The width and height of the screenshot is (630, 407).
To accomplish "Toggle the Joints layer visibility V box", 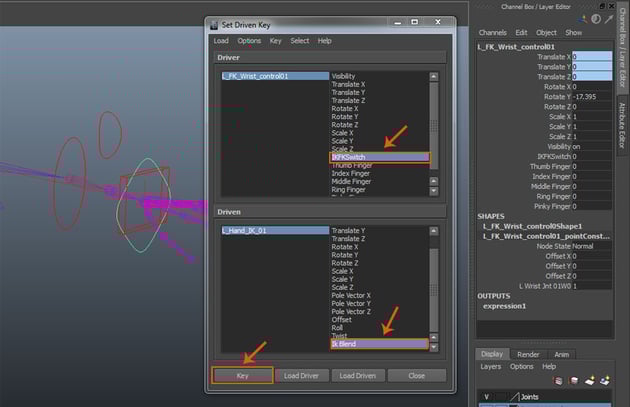I will [x=488, y=397].
